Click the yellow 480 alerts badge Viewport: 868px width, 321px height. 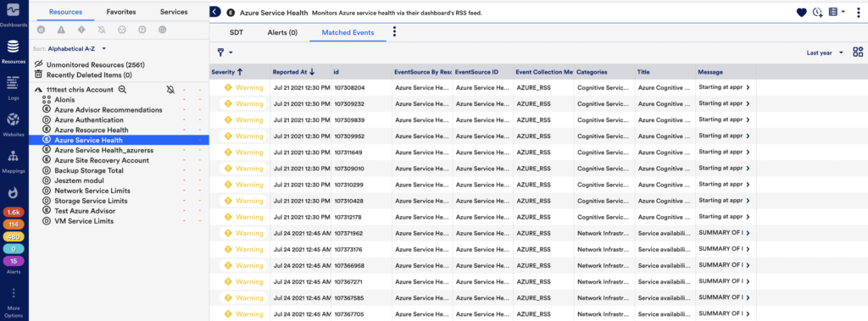14,236
